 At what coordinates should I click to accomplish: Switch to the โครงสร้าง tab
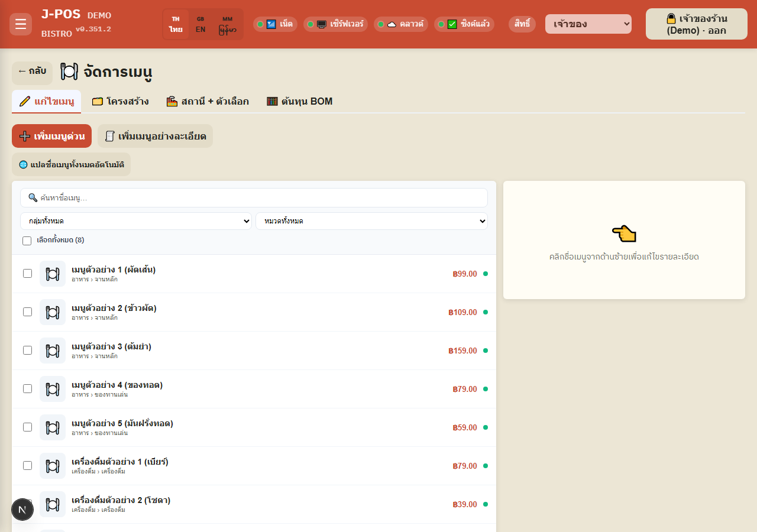[120, 101]
